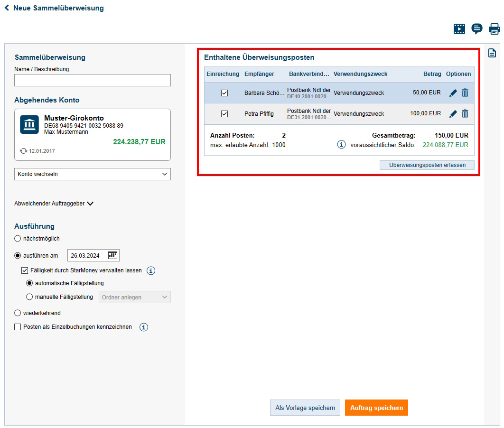This screenshot has width=504, height=428.
Task: Sort by Empfänger column header
Action: tap(259, 74)
